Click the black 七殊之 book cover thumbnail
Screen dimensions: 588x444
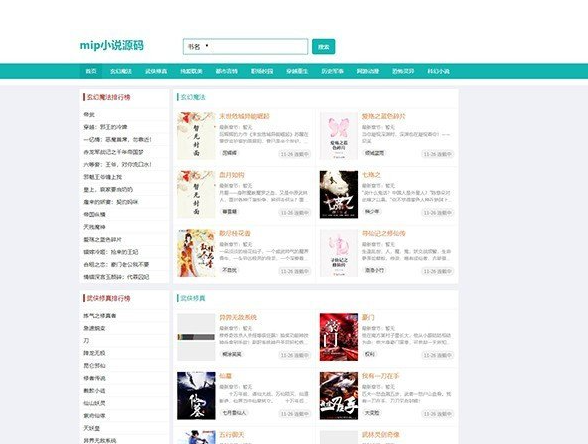[x=339, y=194]
